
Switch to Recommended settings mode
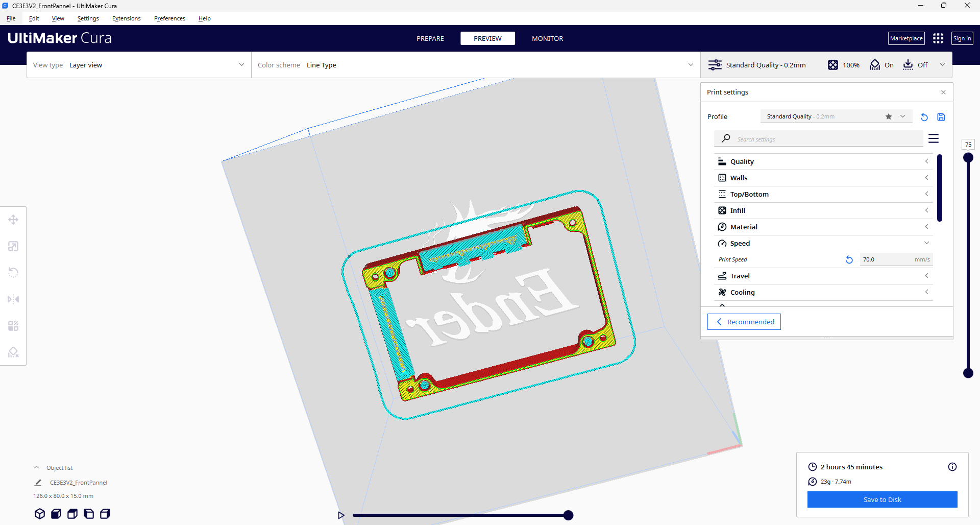[x=744, y=322]
